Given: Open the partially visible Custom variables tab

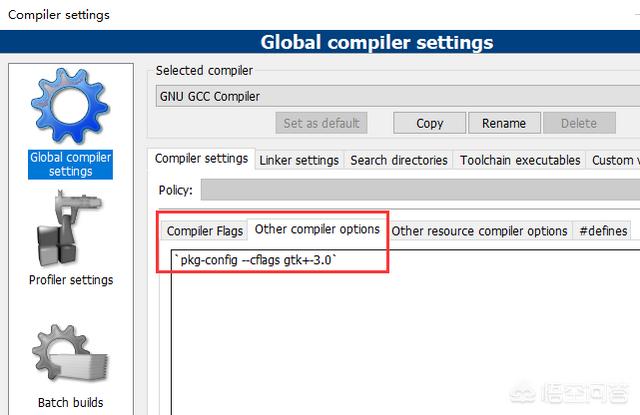Looking at the screenshot, I should click(x=612, y=160).
